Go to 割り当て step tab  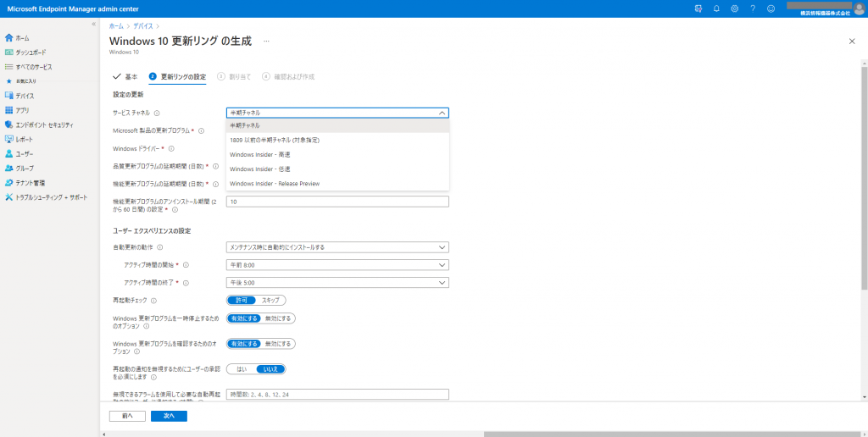[x=234, y=76]
